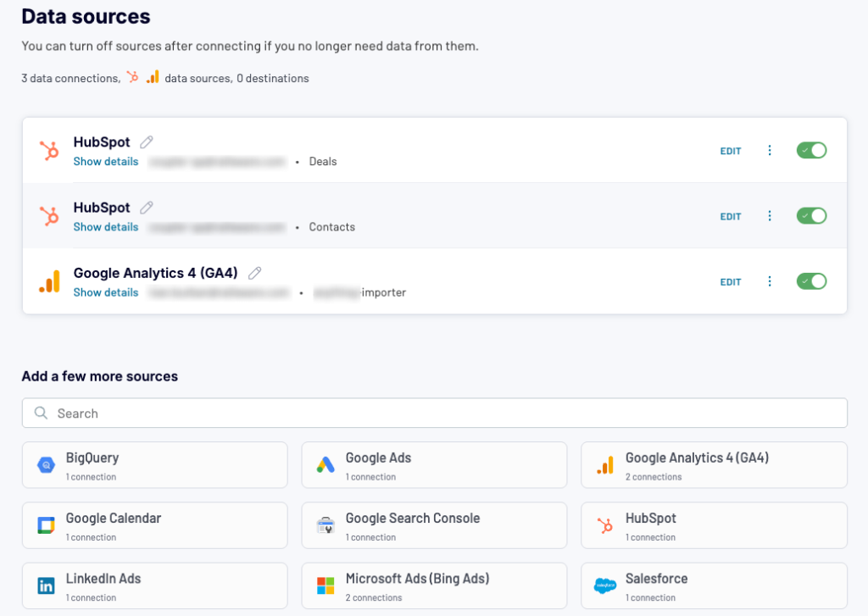
Task: Click the Google Calendar icon
Action: [46, 525]
